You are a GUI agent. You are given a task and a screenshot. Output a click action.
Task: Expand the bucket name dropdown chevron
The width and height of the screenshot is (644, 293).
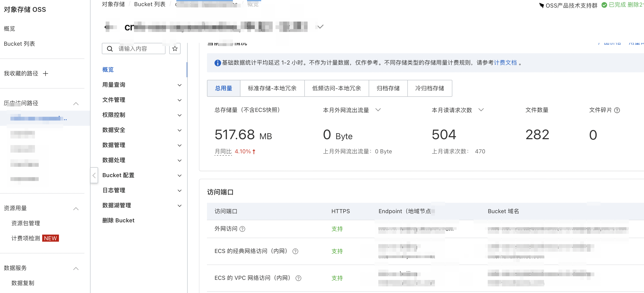320,26
